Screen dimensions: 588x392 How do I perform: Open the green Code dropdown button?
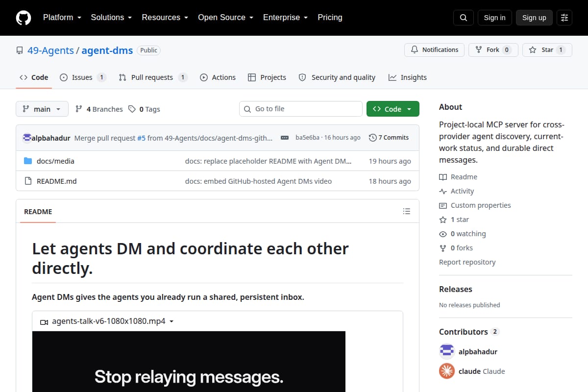point(393,109)
